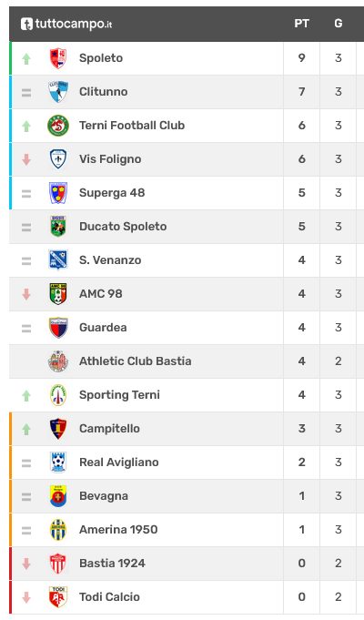Click the AMC 98 team badge

click(58, 294)
